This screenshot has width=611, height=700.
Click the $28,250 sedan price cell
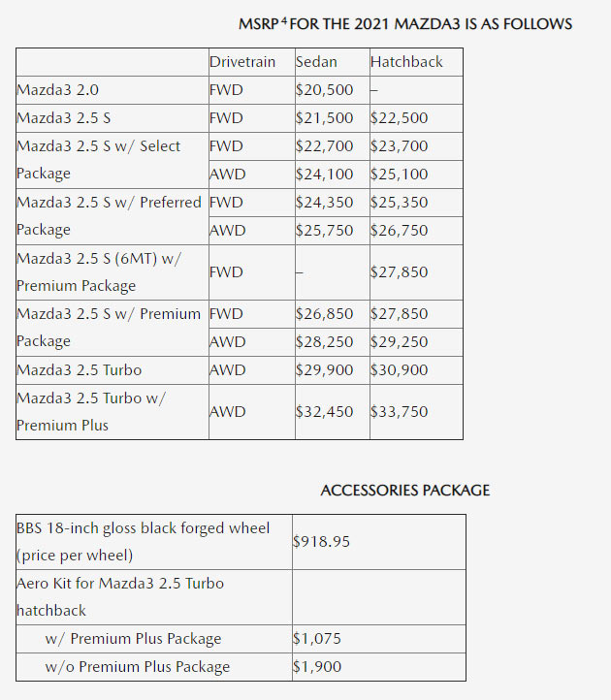tap(324, 342)
